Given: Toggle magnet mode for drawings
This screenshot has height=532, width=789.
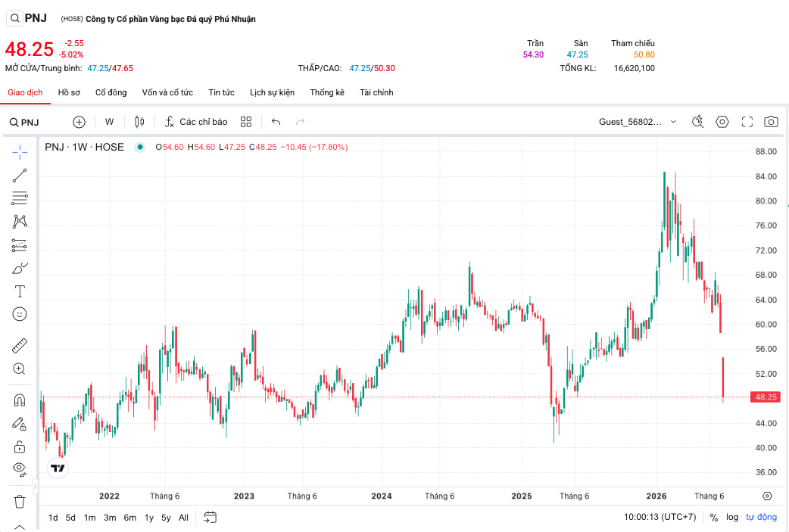Looking at the screenshot, I should (20, 400).
